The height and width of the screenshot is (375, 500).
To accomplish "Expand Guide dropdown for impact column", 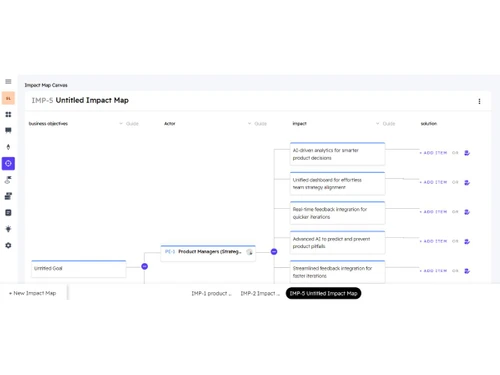I will (386, 124).
